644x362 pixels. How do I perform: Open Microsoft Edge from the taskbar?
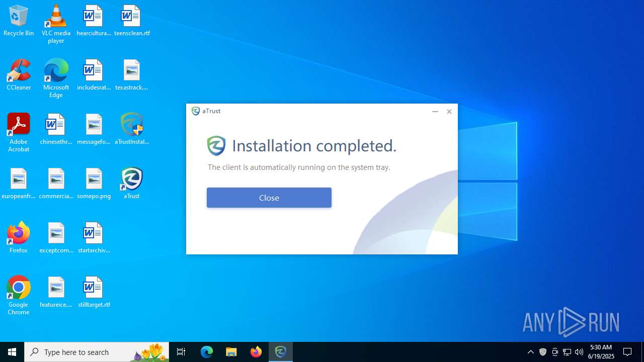207,352
